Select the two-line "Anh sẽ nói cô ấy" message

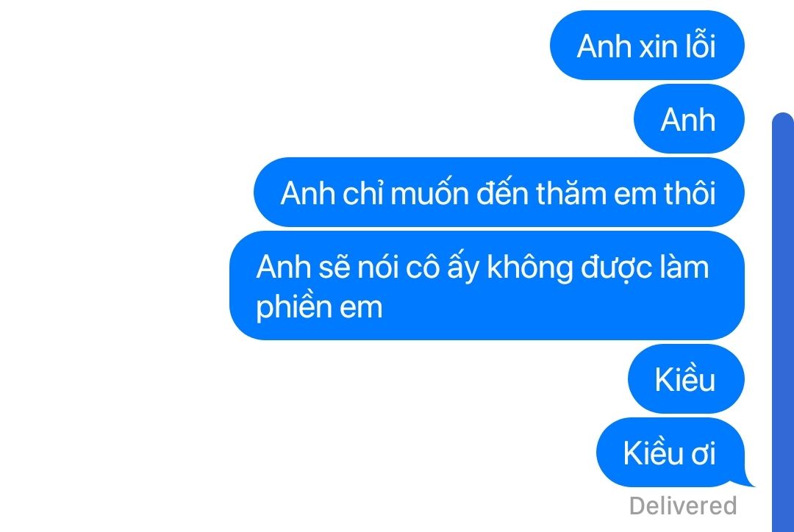pyautogui.click(x=487, y=286)
